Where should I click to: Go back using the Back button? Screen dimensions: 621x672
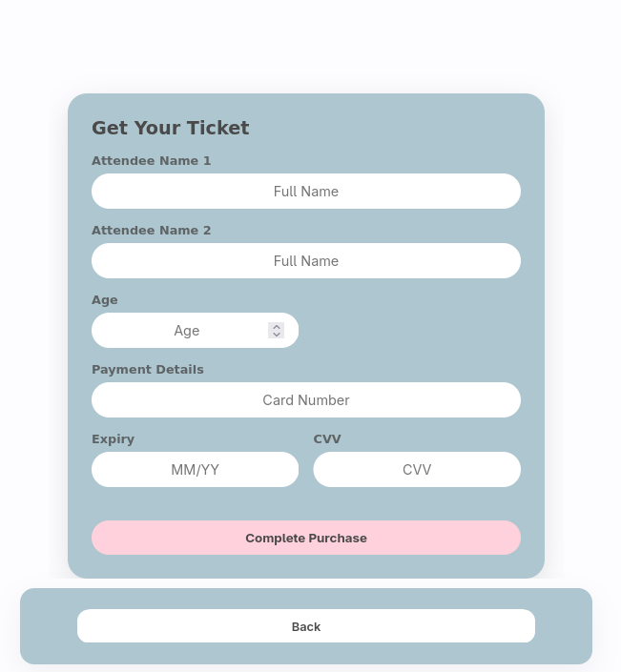(305, 626)
